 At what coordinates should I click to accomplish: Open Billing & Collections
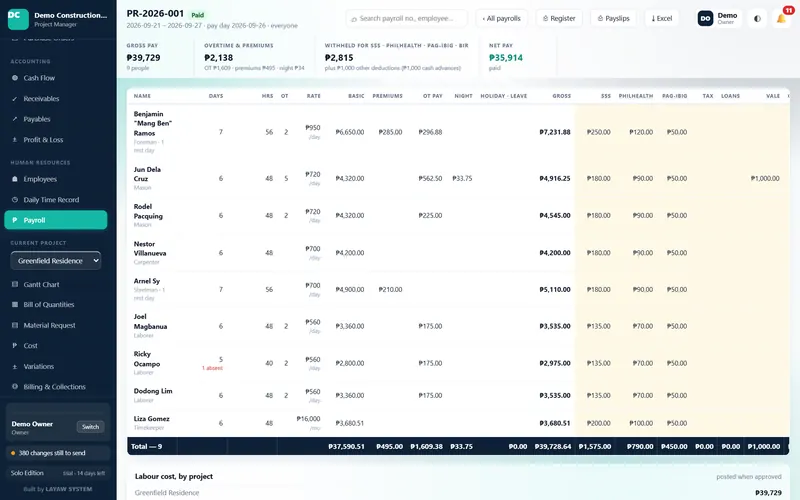click(56, 387)
